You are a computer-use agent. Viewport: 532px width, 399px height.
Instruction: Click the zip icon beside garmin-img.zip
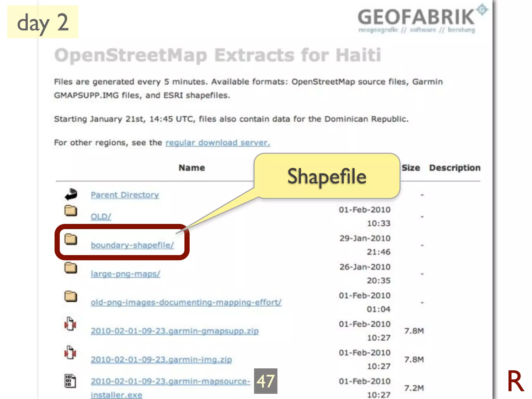coord(70,352)
